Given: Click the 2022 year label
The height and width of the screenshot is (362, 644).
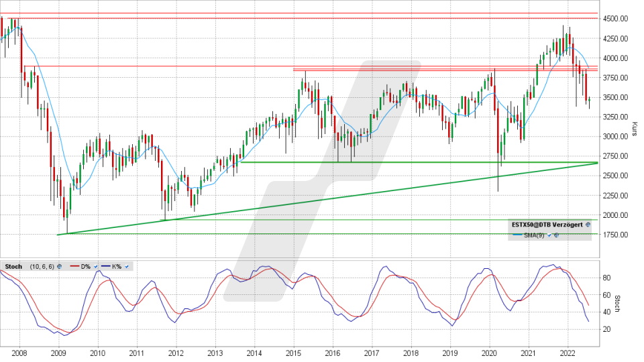Looking at the screenshot, I should (x=568, y=353).
